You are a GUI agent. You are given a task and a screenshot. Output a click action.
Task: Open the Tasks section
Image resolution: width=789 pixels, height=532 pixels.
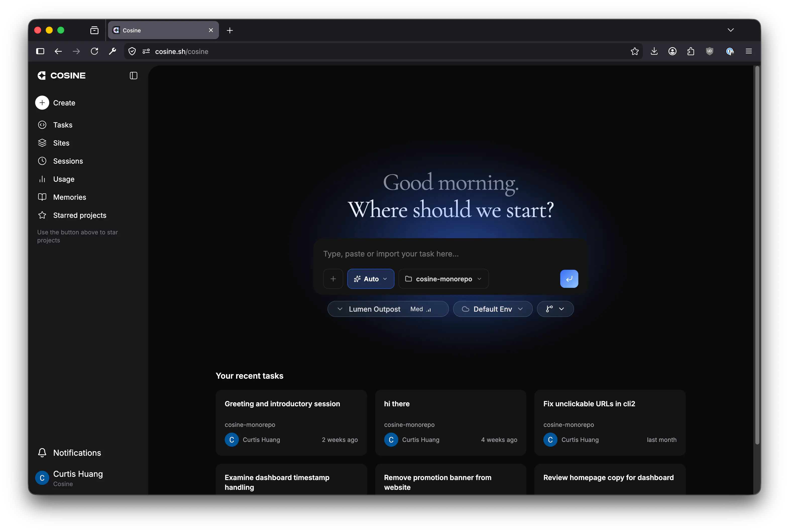pos(63,125)
